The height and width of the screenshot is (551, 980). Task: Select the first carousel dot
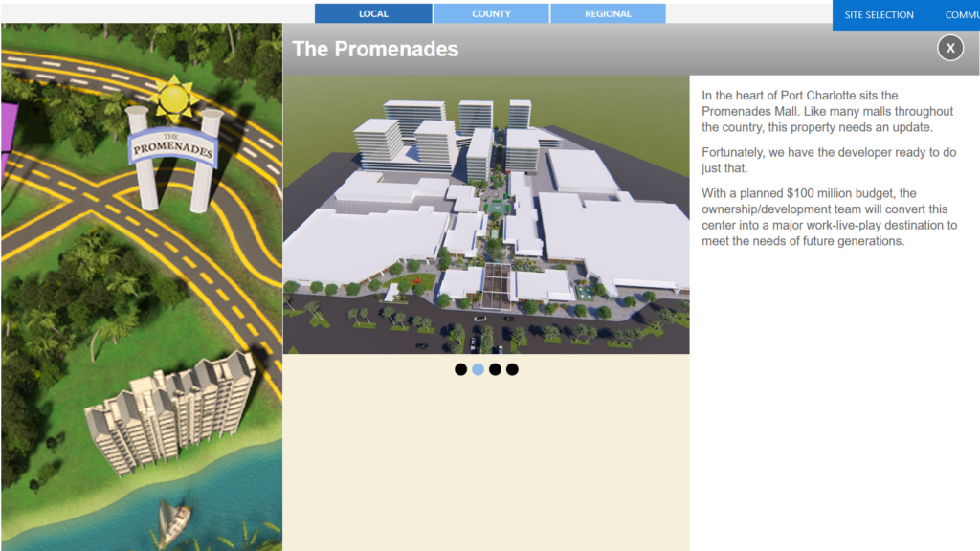(x=460, y=369)
